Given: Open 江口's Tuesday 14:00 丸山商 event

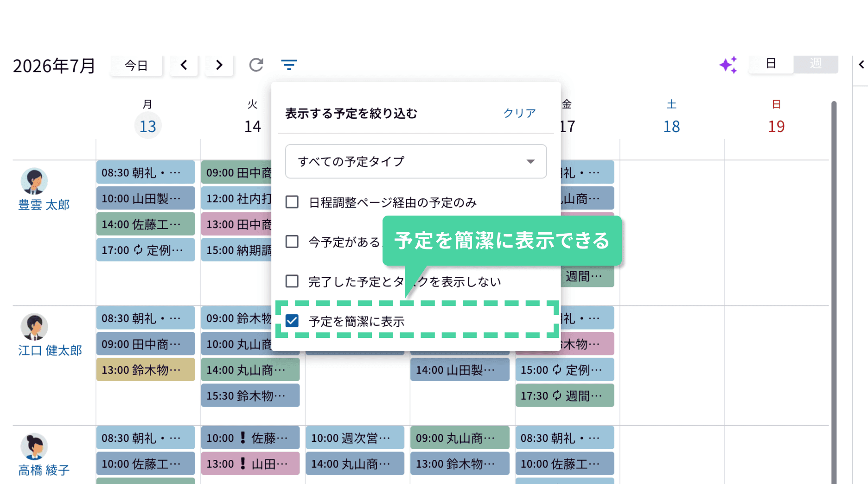Looking at the screenshot, I should (250, 370).
